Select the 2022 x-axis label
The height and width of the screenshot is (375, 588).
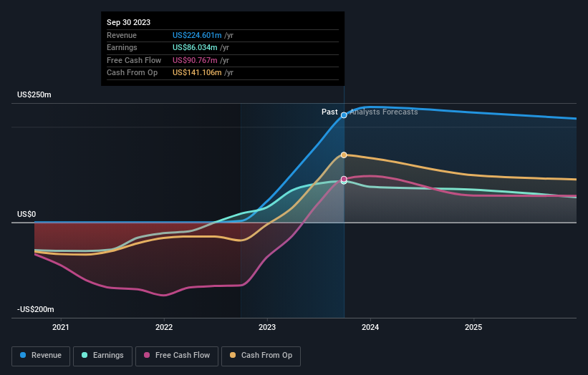(164, 328)
